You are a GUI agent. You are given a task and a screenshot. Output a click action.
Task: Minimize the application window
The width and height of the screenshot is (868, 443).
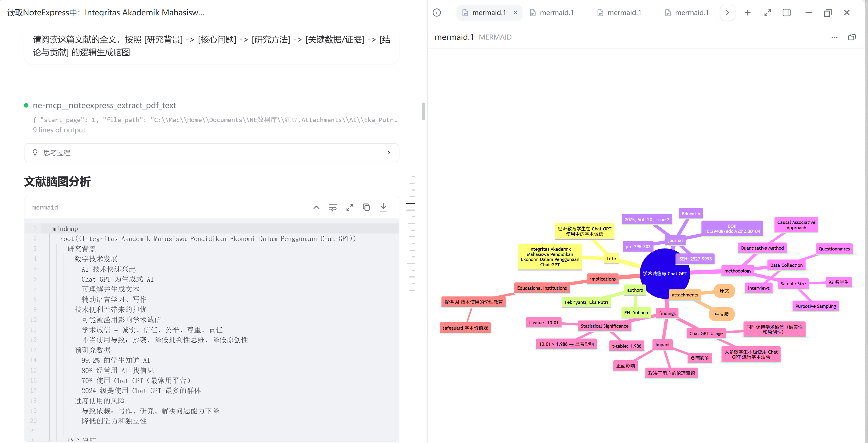pyautogui.click(x=808, y=13)
